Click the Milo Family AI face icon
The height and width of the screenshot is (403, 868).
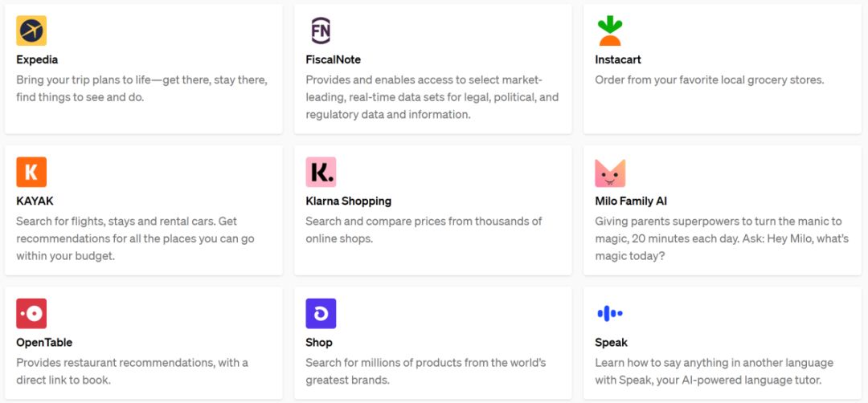coord(610,172)
